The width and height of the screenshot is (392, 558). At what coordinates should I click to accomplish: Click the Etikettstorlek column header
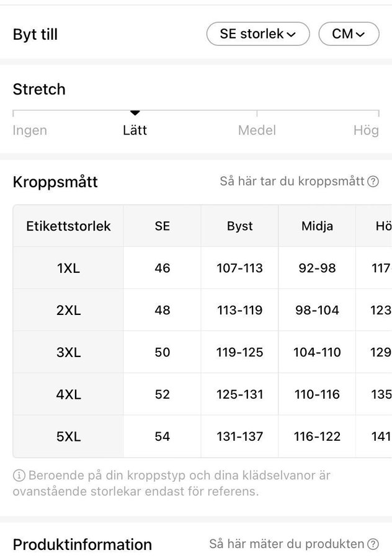point(68,226)
